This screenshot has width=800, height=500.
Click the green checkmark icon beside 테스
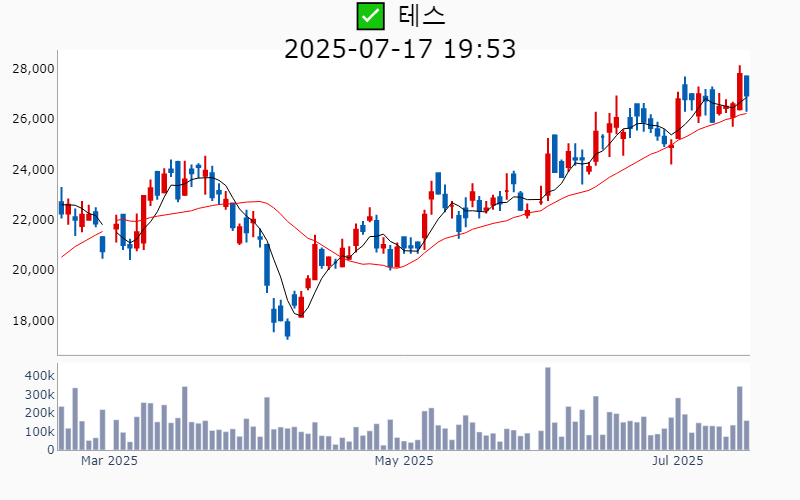(370, 16)
